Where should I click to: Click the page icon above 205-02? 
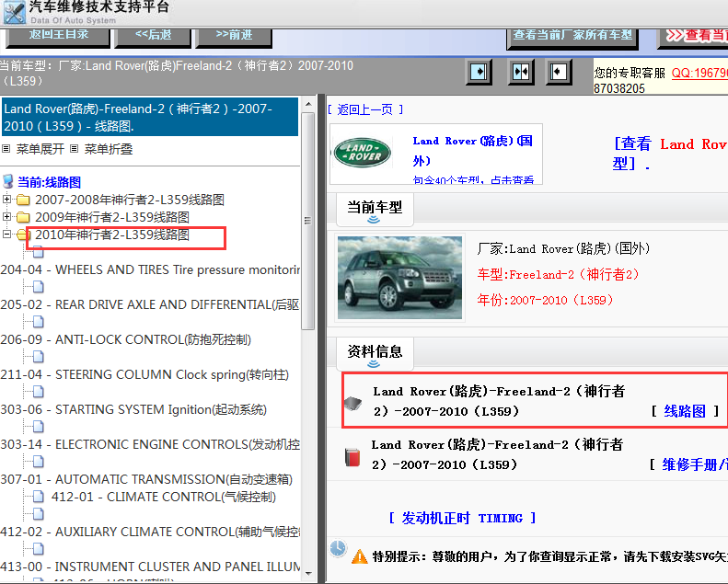(38, 287)
